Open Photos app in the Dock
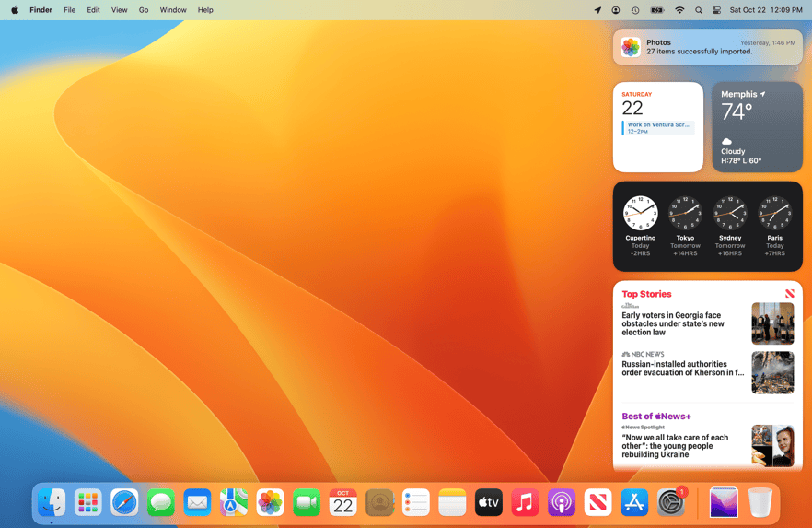Screen dimensions: 812x528 pos(271,502)
